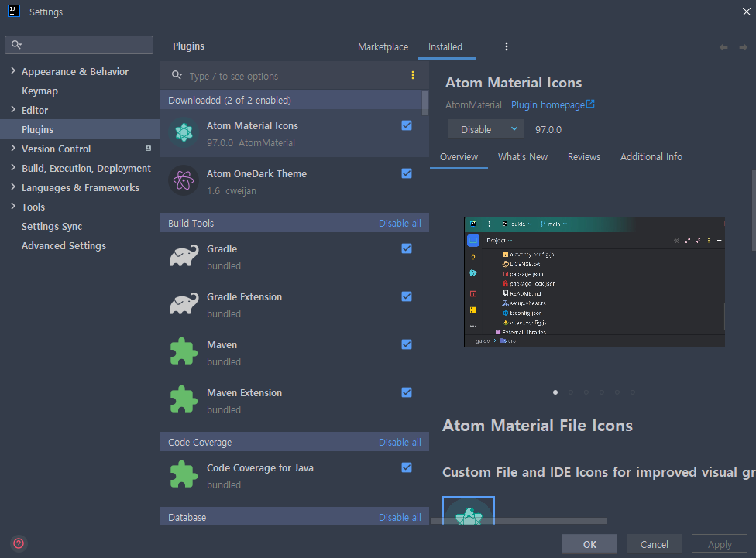Viewport: 756px width, 558px height.
Task: Open plugin search options yellow dots menu
Action: tap(413, 75)
